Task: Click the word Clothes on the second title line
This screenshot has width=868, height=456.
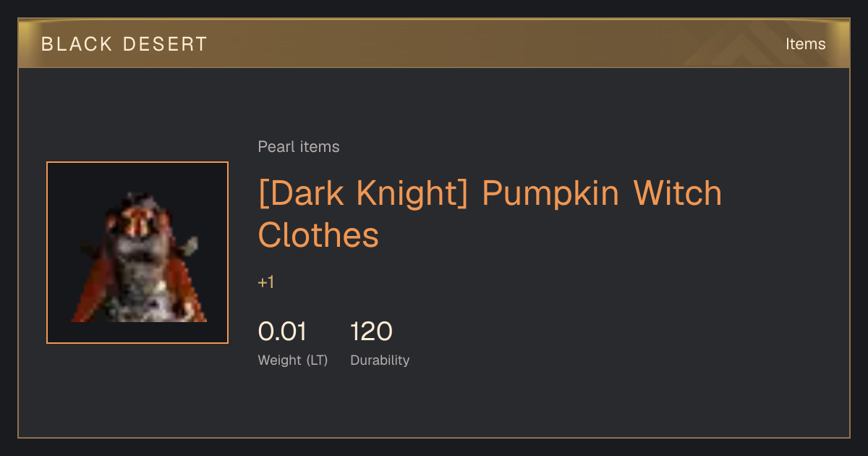Action: click(x=318, y=235)
